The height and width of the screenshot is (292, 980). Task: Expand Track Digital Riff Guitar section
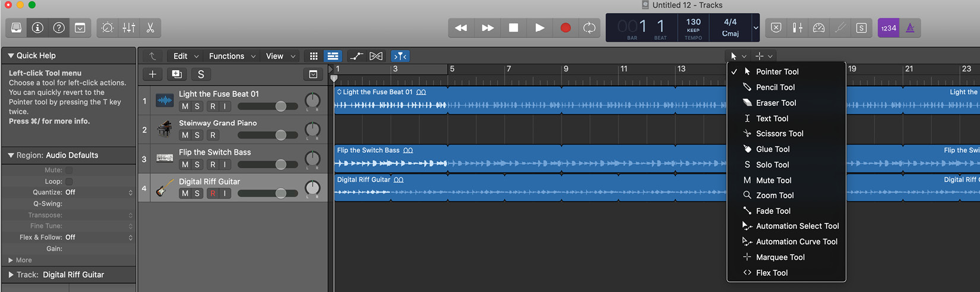click(11, 275)
